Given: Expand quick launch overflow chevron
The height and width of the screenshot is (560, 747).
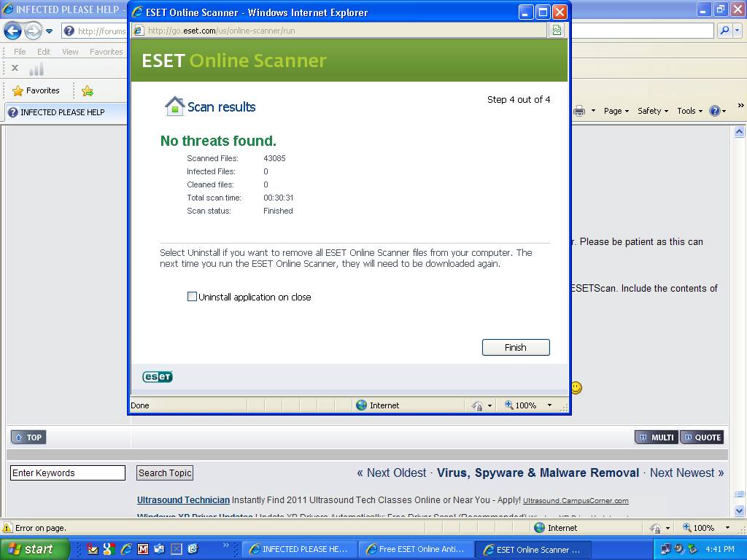Looking at the screenshot, I should (x=226, y=545).
